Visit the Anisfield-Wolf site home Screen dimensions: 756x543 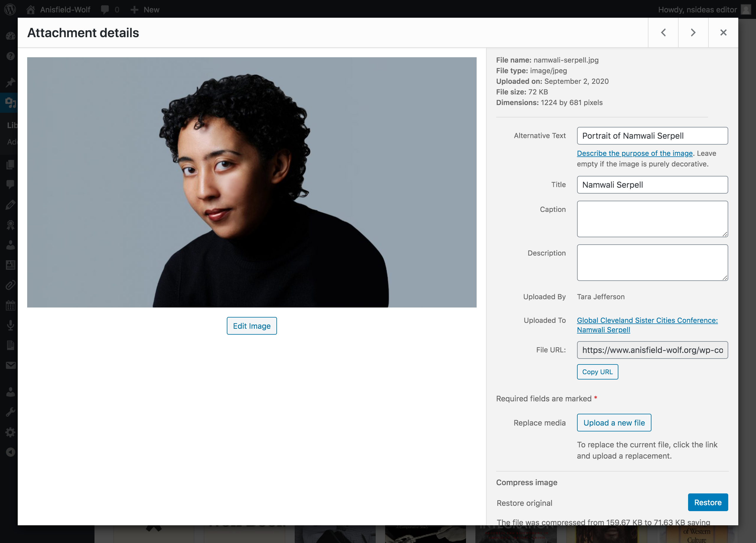58,9
